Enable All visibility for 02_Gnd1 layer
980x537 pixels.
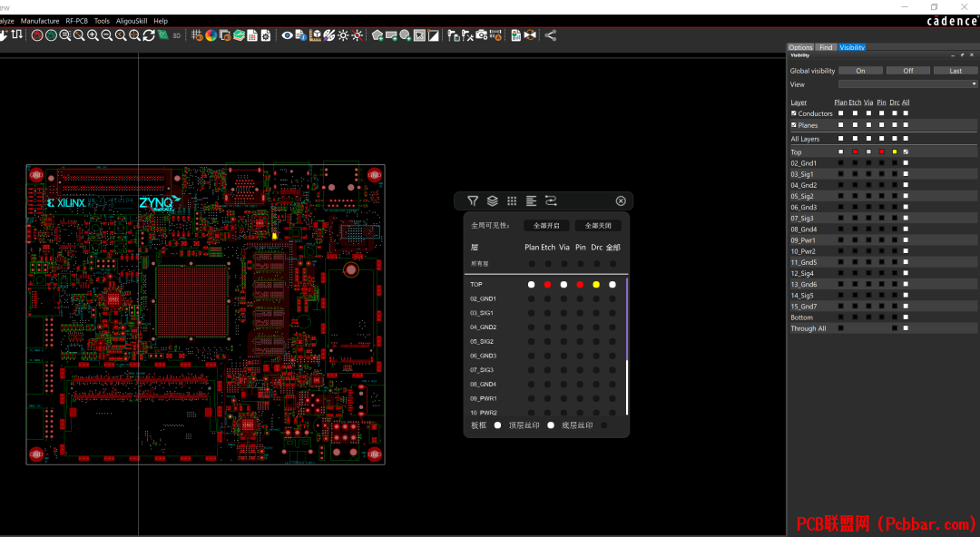[x=906, y=163]
